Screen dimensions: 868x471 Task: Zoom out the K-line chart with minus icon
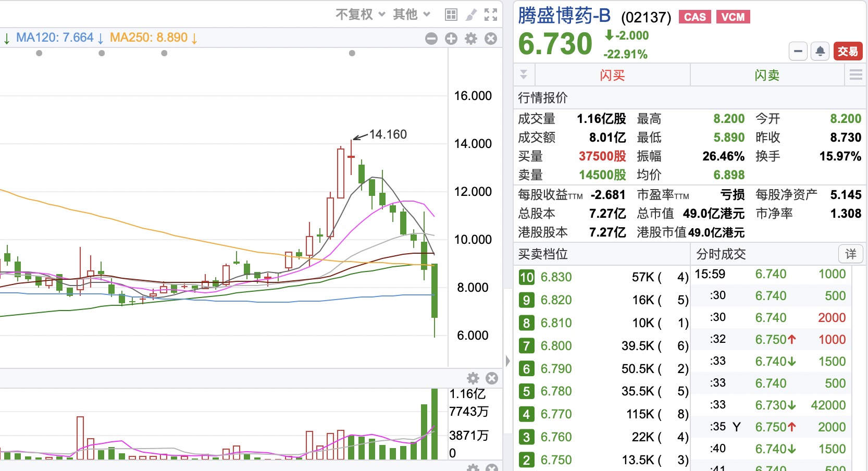pyautogui.click(x=431, y=39)
